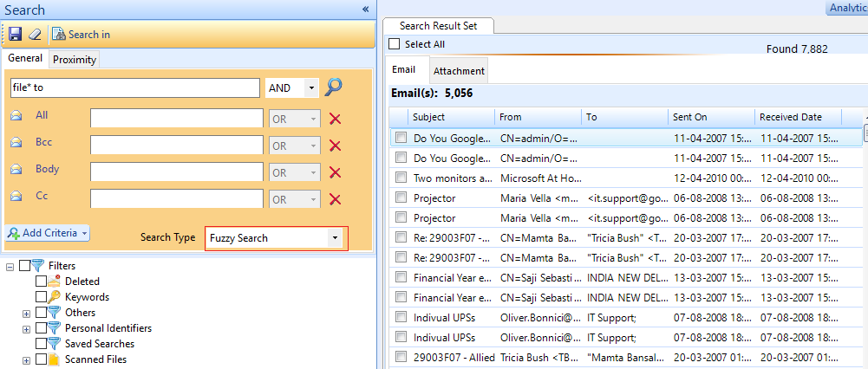Expand the Scanned Files tree node

click(x=26, y=360)
